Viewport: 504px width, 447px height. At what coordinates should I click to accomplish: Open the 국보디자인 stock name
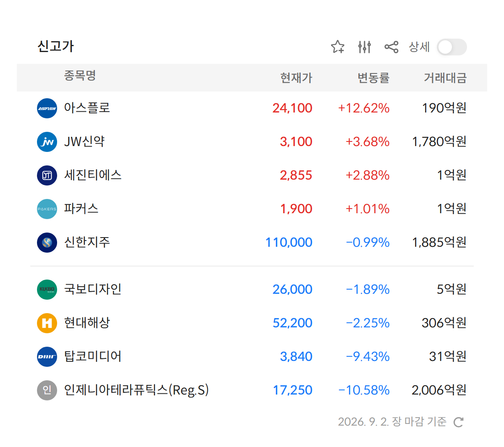(93, 289)
